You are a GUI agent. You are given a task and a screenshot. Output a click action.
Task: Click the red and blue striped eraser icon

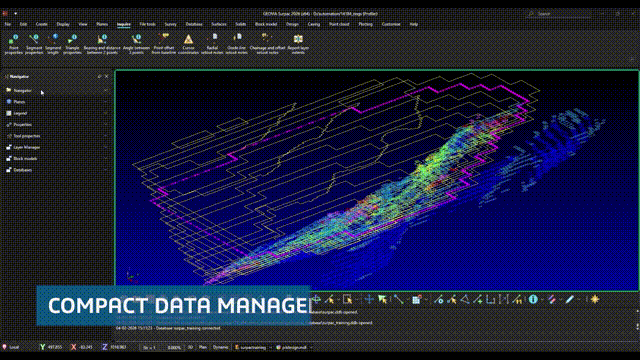point(552,300)
